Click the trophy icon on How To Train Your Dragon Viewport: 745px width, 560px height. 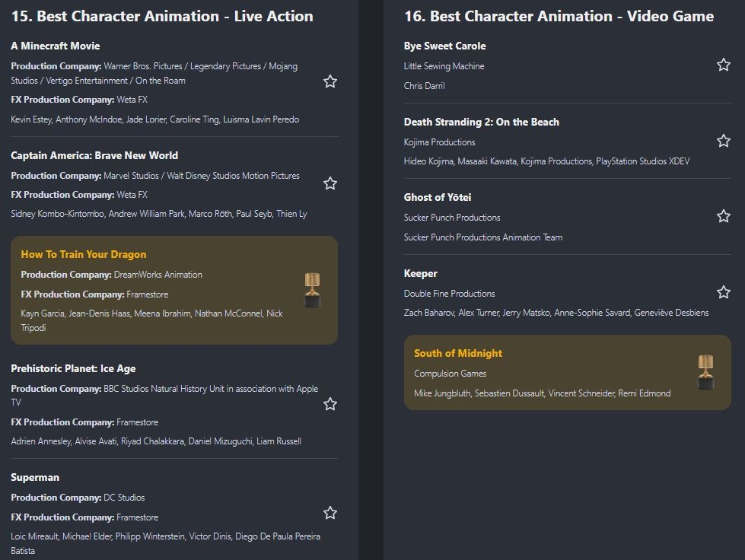click(313, 290)
